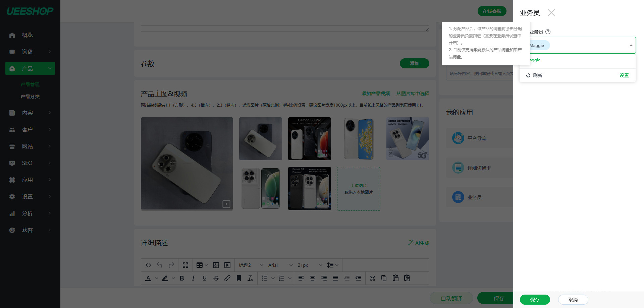The height and width of the screenshot is (308, 644).
Task: Apply bold formatting
Action: [182, 278]
